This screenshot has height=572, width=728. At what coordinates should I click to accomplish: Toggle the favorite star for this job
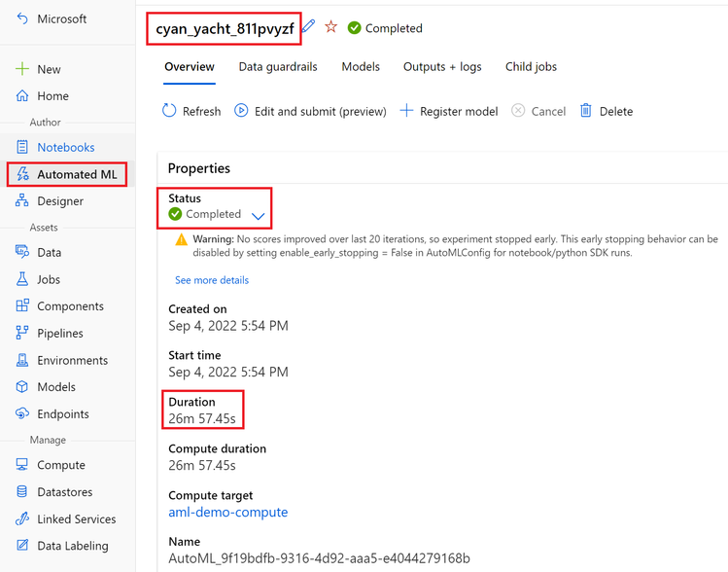point(331,26)
